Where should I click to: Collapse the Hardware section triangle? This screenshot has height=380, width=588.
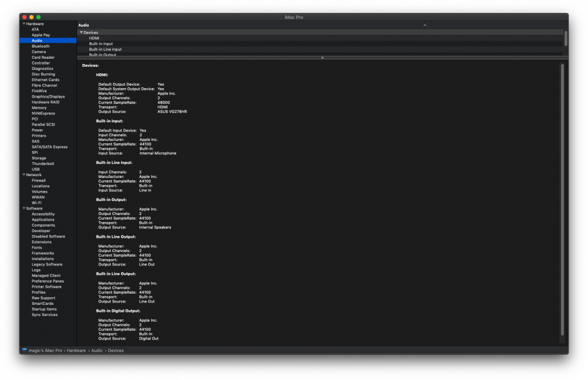24,23
